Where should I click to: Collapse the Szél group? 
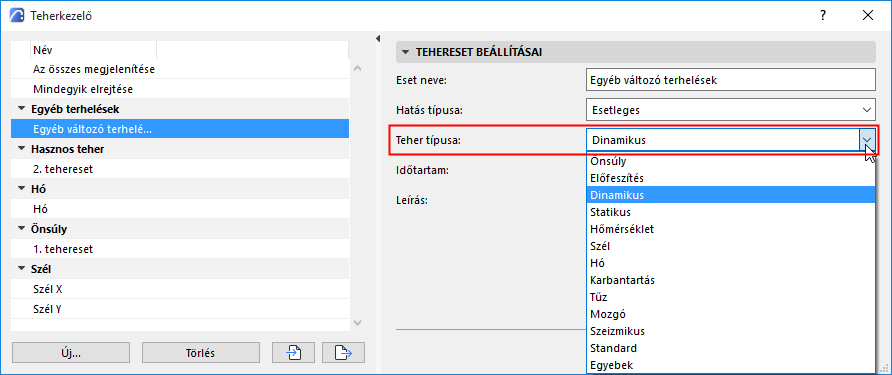pyautogui.click(x=22, y=269)
